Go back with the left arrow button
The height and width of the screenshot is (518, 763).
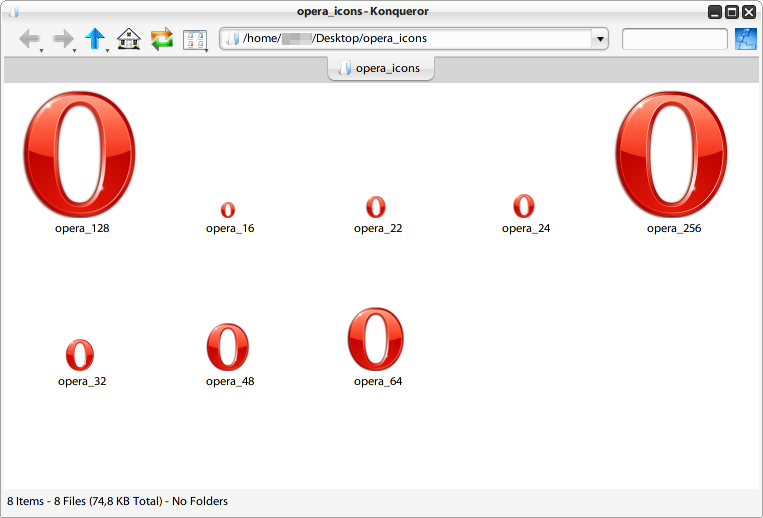pyautogui.click(x=29, y=38)
